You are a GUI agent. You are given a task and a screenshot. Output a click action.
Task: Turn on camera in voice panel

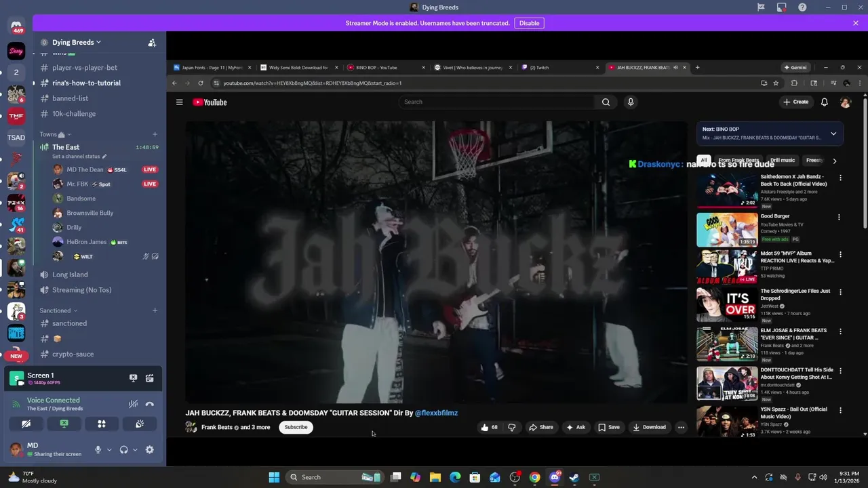[26, 424]
